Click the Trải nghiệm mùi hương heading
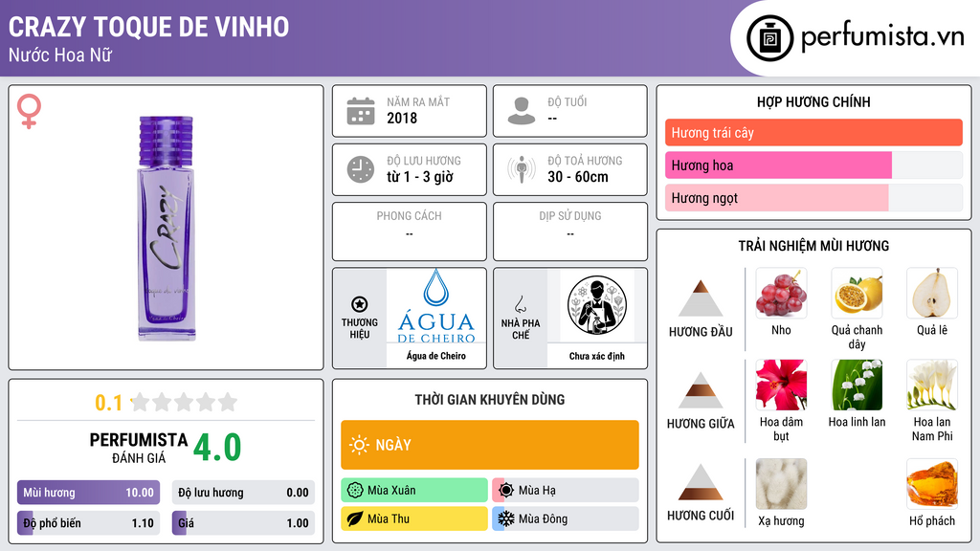Viewport: 980px width, 551px height. tap(813, 246)
